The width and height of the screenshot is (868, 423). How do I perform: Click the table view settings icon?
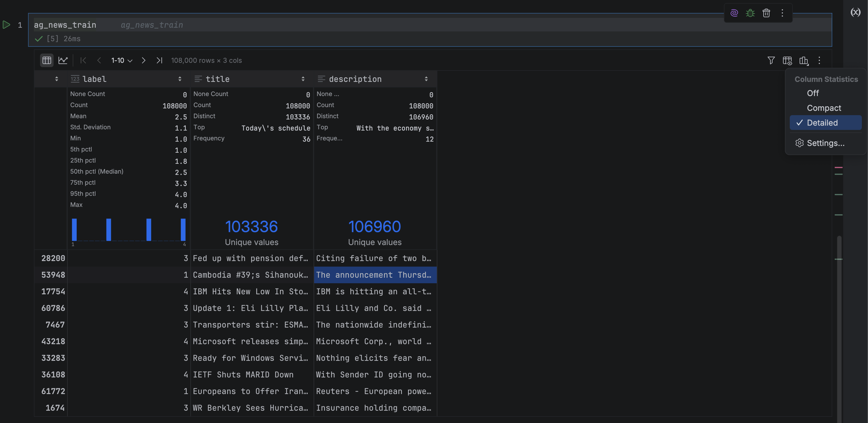[x=787, y=60]
